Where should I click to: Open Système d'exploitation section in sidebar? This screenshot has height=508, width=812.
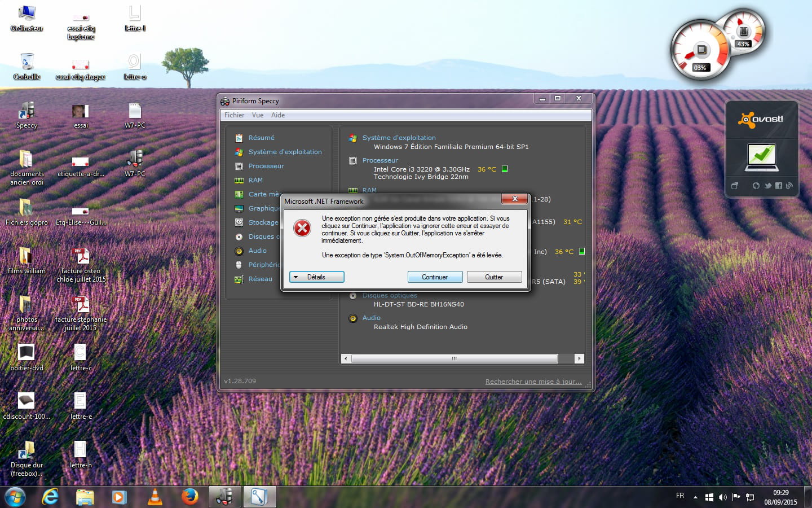[x=285, y=152]
